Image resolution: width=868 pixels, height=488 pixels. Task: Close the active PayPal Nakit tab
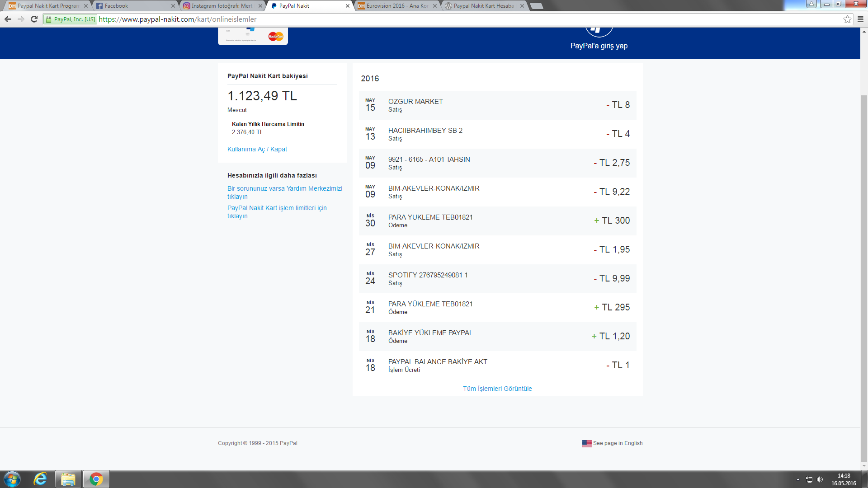click(x=347, y=6)
